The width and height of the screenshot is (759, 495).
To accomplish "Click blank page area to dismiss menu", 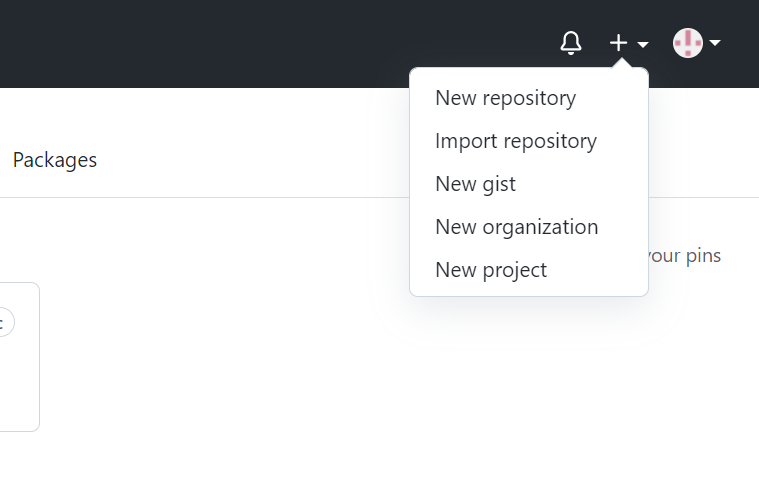I will coord(300,400).
